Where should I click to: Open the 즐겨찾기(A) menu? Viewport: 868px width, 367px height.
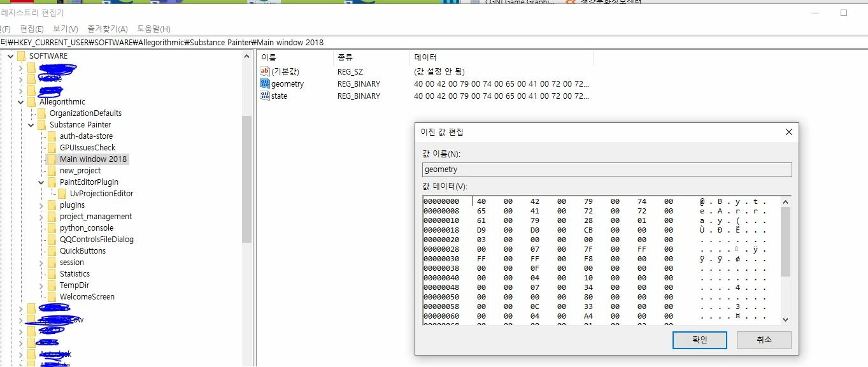[x=107, y=29]
